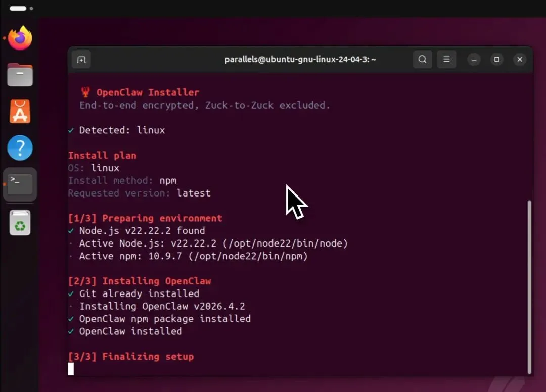546x392 pixels.
Task: Click the OpenClaw lobster logo
Action: point(85,92)
